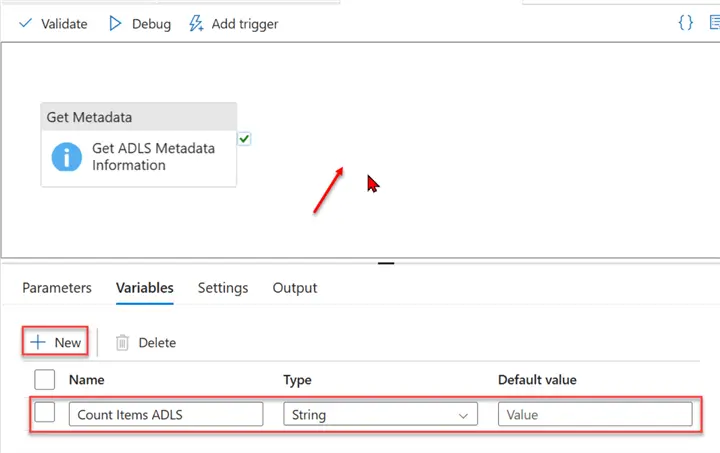720x453 pixels.
Task: Click the Debug play icon
Action: 116,23
